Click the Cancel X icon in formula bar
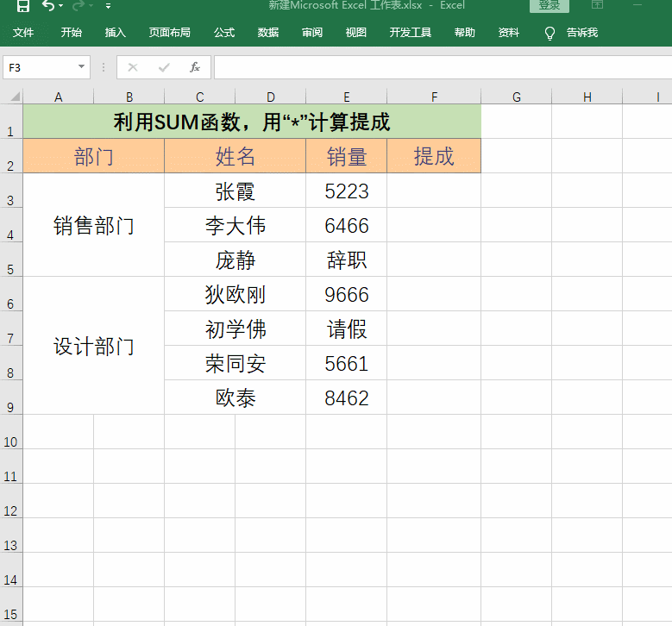 (133, 67)
